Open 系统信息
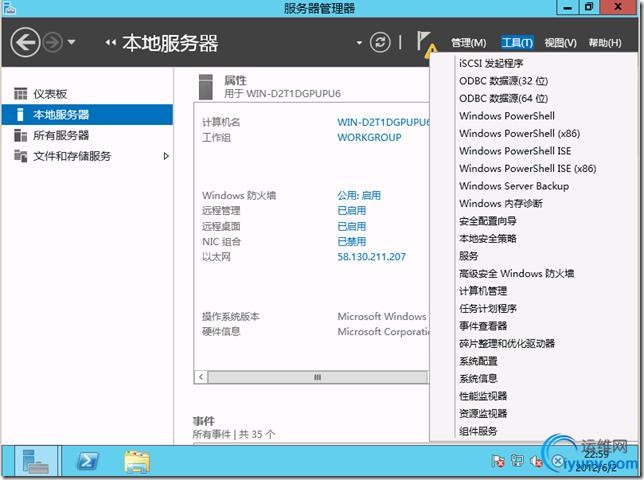This screenshot has width=644, height=480. [478, 379]
